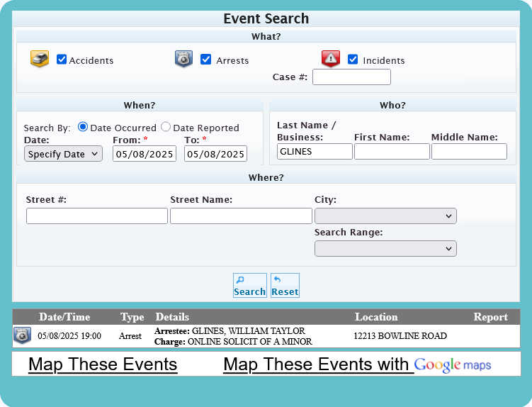Click the From date field
This screenshot has width=532, height=407.
coord(145,154)
